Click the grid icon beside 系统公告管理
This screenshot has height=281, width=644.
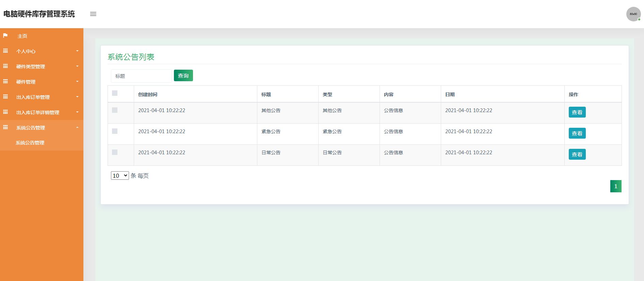[5, 127]
